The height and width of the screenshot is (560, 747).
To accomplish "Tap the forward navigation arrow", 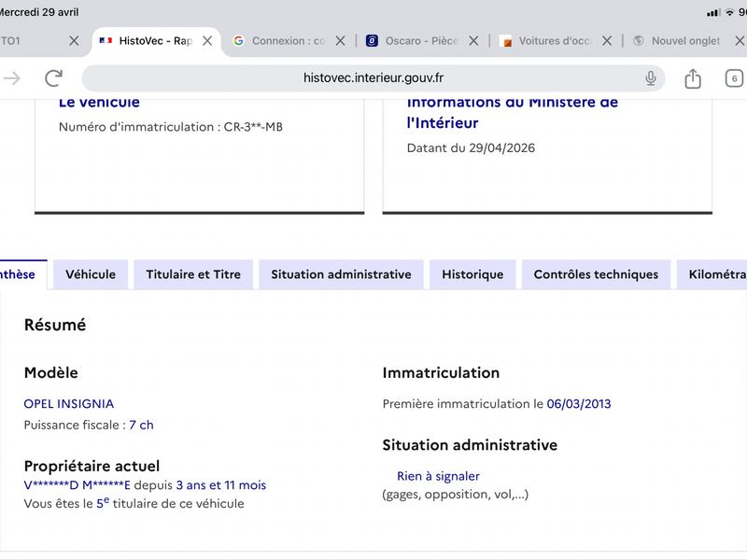I will (12, 78).
